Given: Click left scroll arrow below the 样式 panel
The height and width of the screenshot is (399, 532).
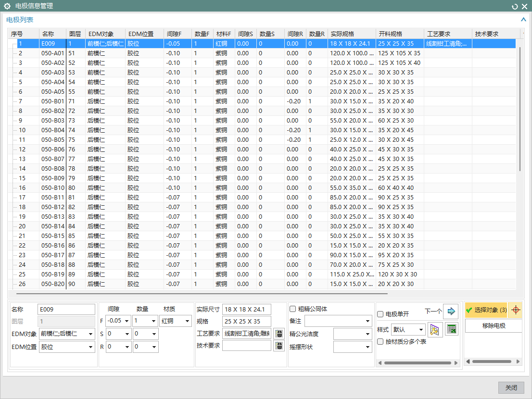Looking at the screenshot, I should click(380, 363).
